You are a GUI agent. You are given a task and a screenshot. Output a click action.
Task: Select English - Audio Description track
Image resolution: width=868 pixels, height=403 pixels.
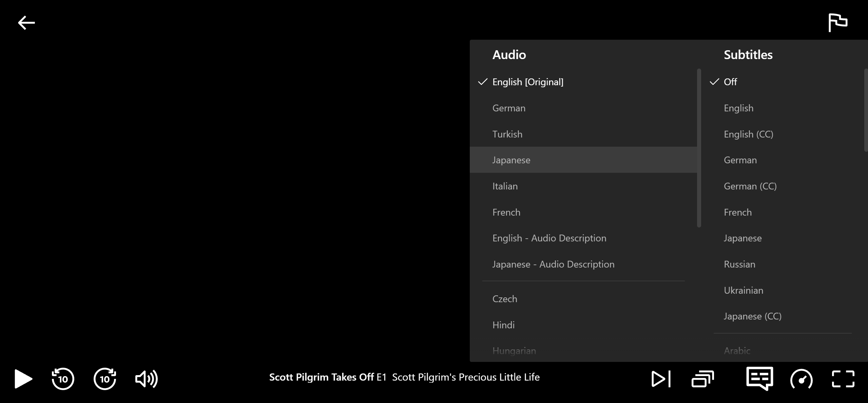(549, 238)
